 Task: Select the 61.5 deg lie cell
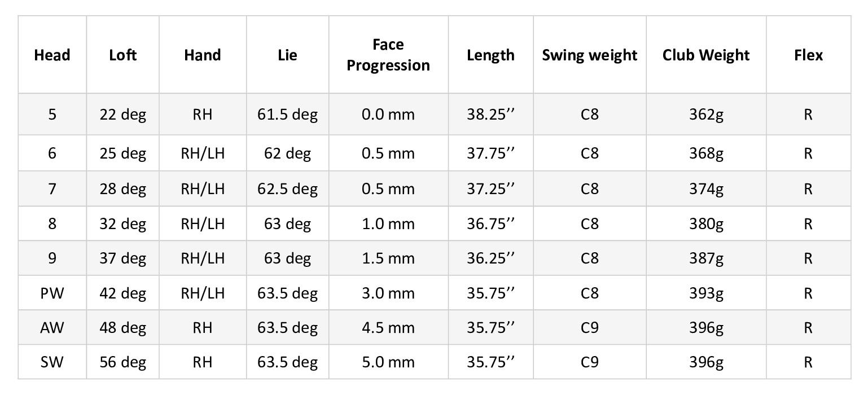point(287,115)
